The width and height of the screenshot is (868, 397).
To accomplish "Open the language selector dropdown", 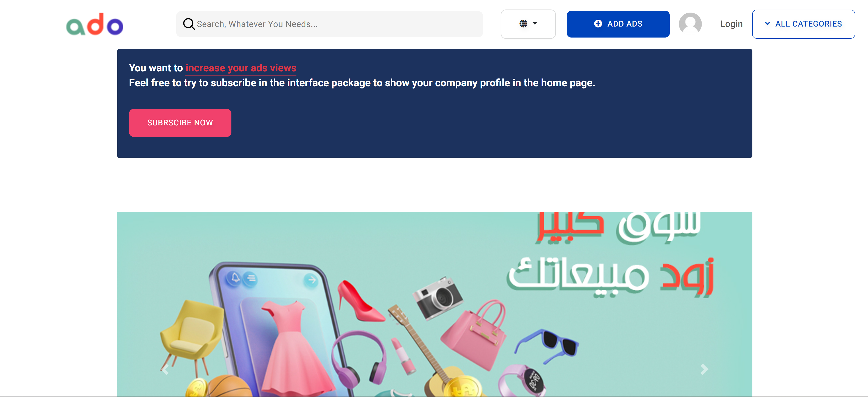I will tap(528, 24).
